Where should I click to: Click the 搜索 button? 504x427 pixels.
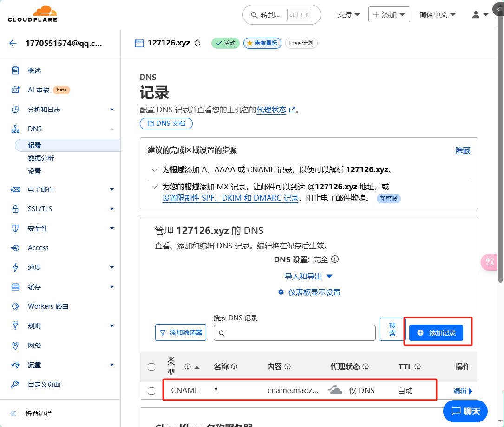392,330
